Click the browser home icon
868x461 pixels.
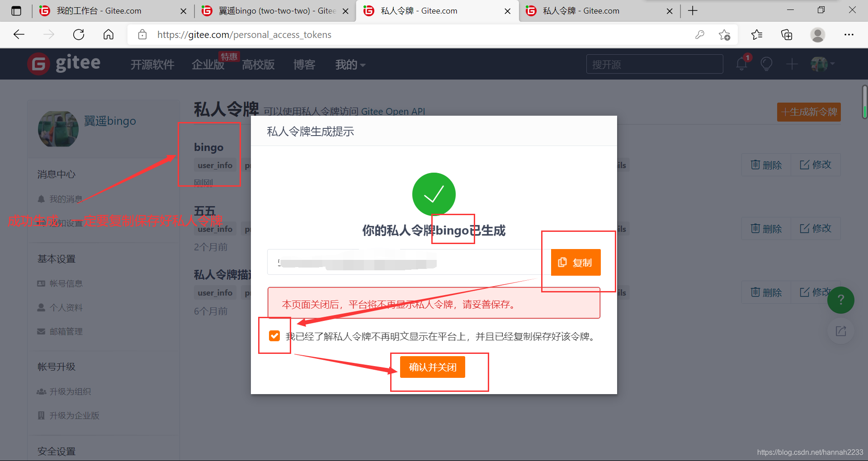coord(108,34)
